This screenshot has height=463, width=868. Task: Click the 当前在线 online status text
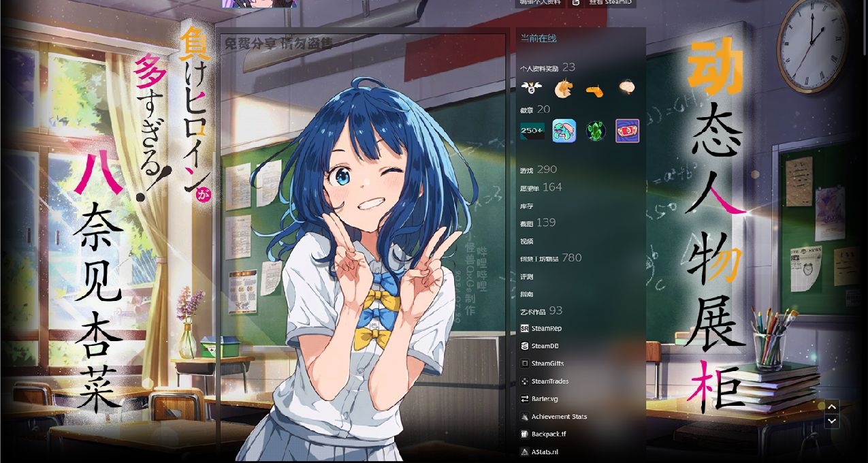click(x=539, y=38)
